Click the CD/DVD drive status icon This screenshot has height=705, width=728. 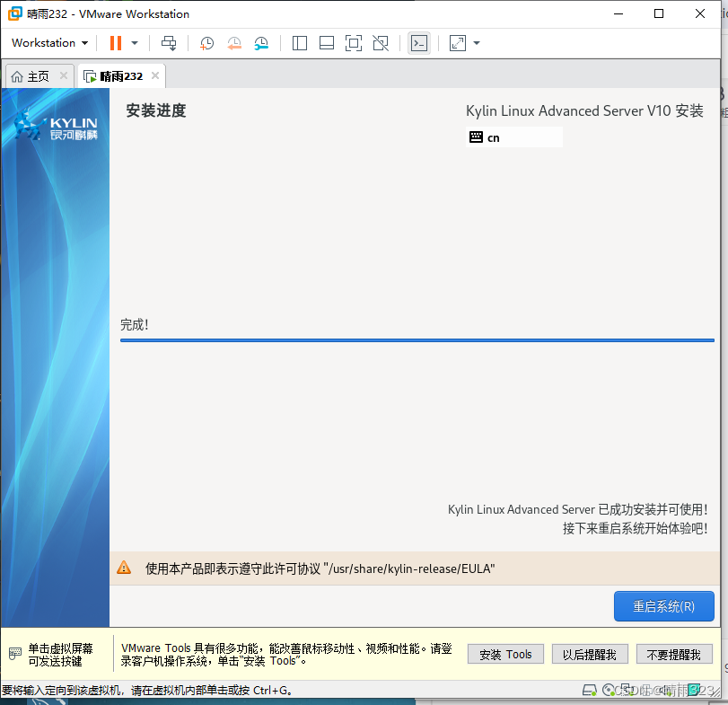pyautogui.click(x=609, y=690)
